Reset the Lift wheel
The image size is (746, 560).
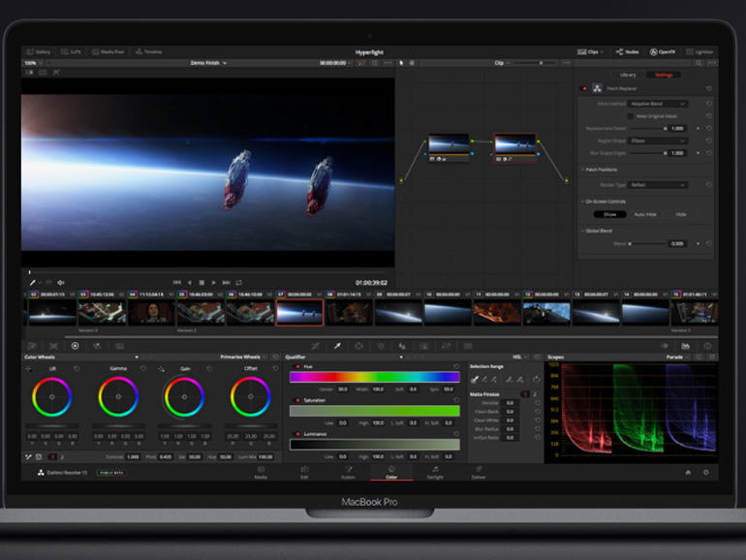point(77,368)
